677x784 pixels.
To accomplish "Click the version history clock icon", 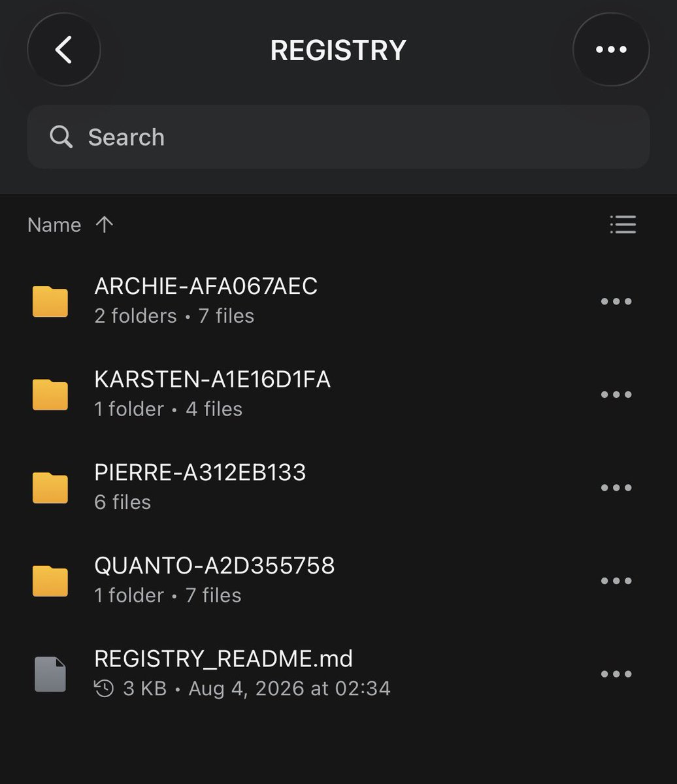I will (x=105, y=689).
